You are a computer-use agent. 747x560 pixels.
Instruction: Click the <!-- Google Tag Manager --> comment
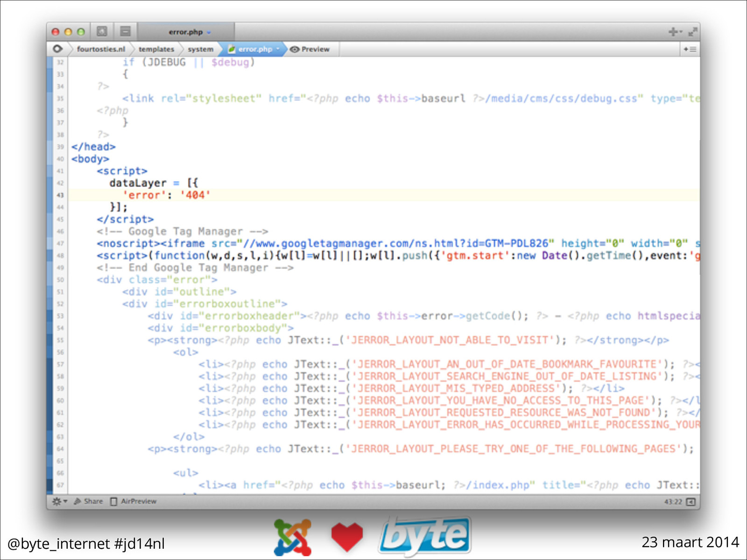(183, 231)
